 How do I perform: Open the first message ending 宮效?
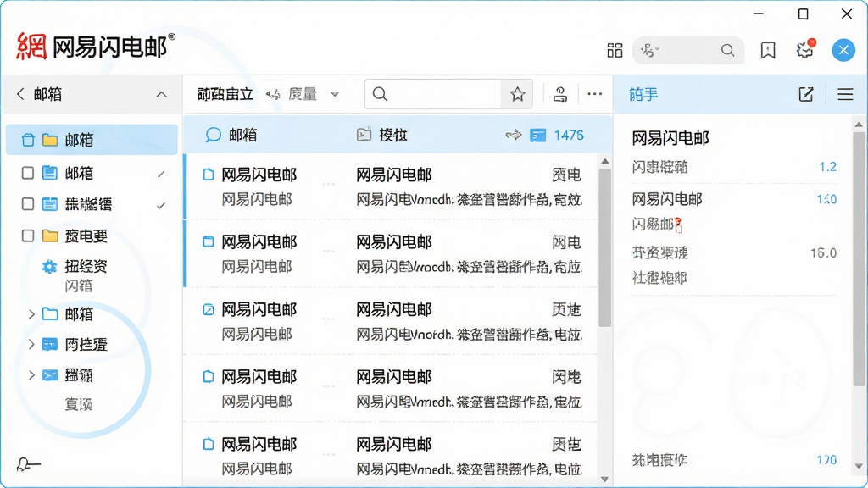391,186
